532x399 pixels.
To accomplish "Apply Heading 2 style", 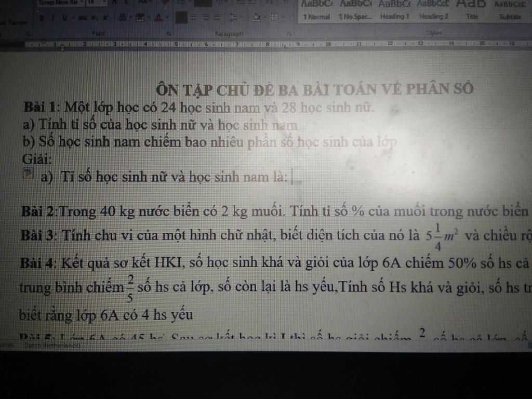I will click(433, 10).
